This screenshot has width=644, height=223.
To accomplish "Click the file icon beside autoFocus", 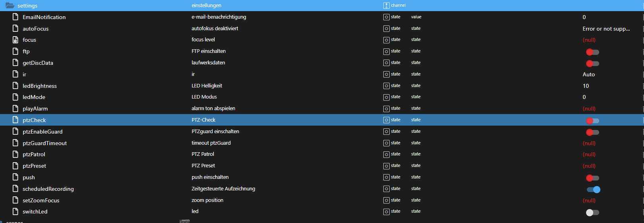I will 15,28.
